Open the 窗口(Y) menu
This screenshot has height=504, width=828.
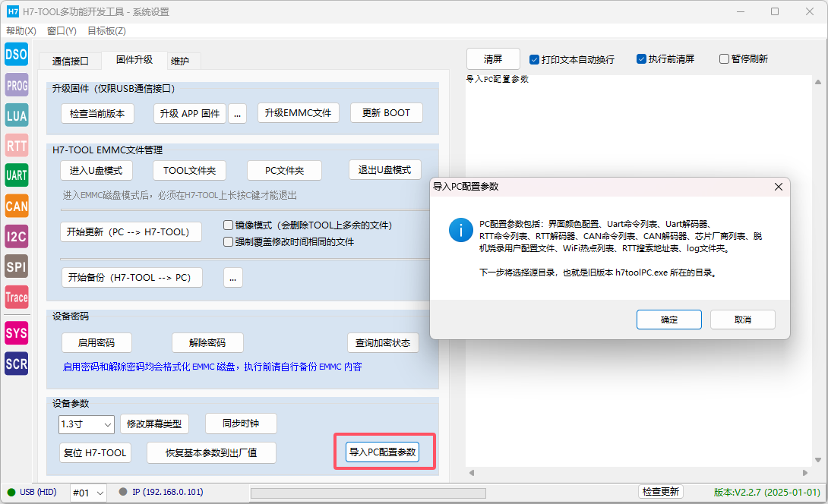[x=62, y=31]
